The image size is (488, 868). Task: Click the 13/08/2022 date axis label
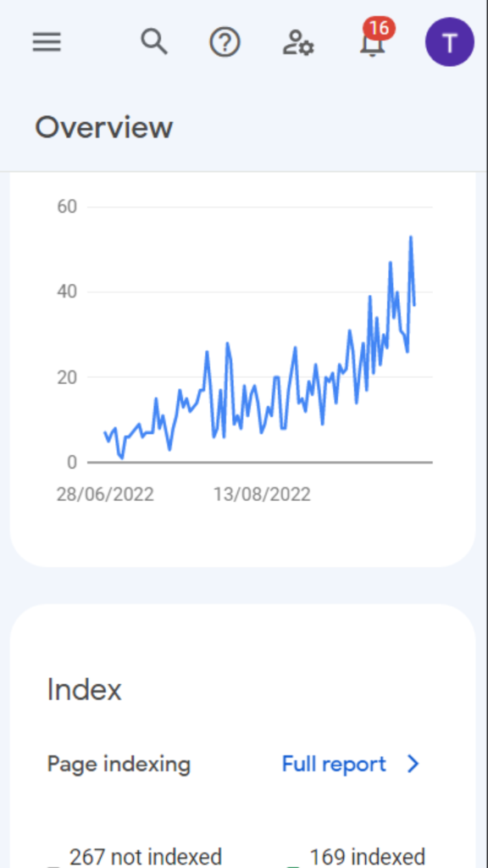tap(262, 494)
